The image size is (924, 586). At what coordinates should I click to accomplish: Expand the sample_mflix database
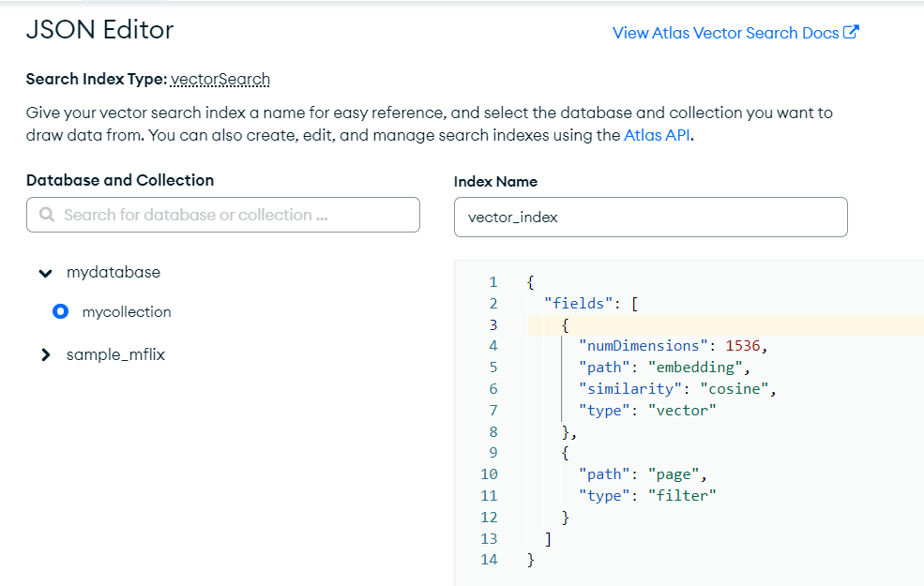point(45,355)
